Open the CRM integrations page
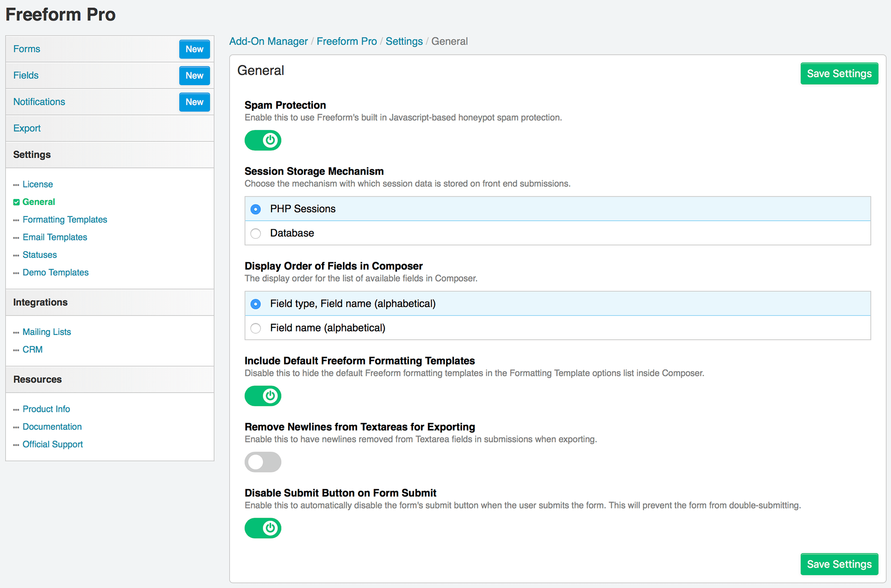Viewport: 891px width, 588px height. [32, 349]
